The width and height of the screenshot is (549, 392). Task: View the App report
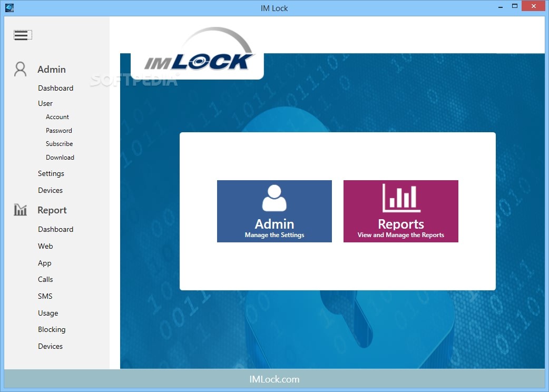pos(44,263)
